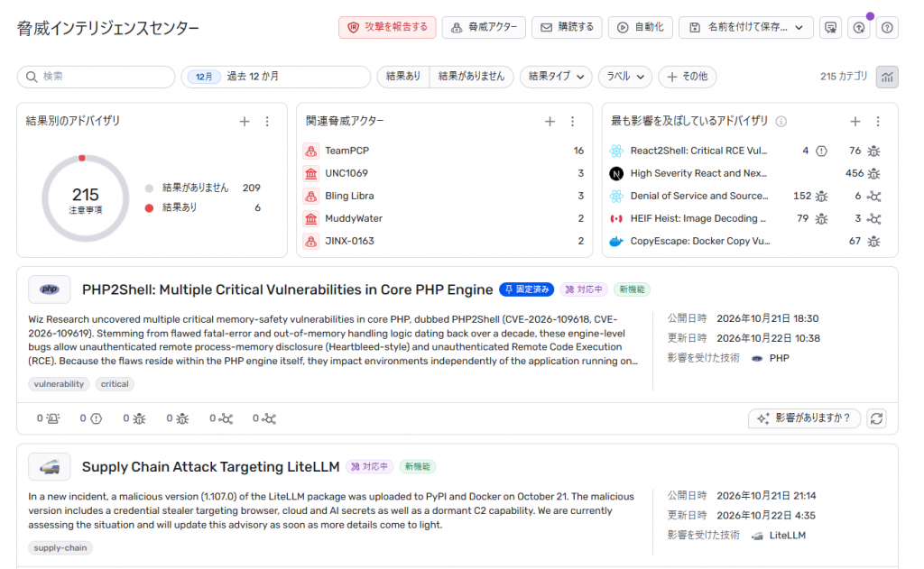Click plus icon on 関連脅威アクター card
This screenshot has width=924, height=569.
click(x=550, y=122)
